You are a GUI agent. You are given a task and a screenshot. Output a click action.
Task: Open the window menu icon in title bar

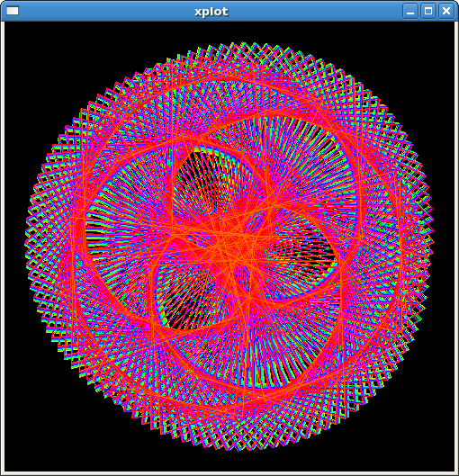(13, 11)
